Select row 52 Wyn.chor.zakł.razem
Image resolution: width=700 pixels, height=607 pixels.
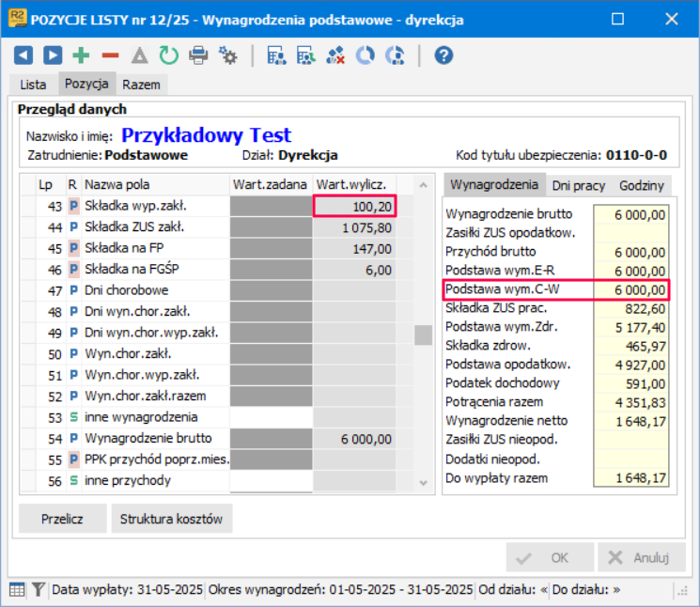tap(215, 397)
